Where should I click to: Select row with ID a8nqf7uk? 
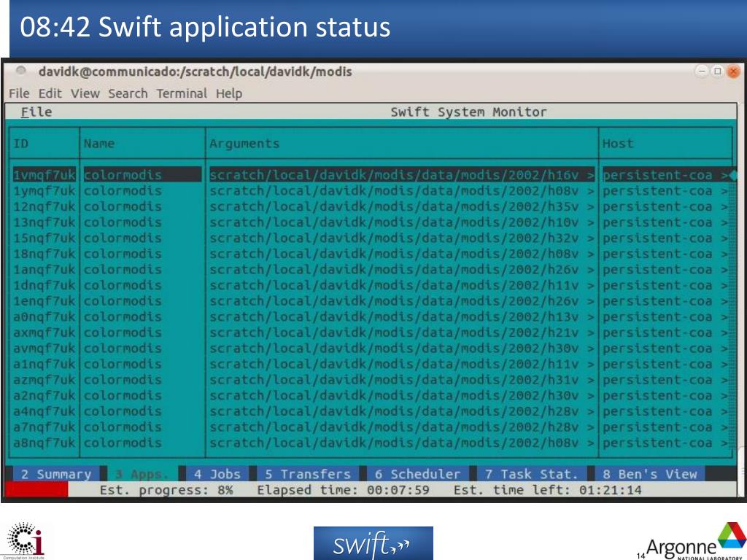click(370, 443)
